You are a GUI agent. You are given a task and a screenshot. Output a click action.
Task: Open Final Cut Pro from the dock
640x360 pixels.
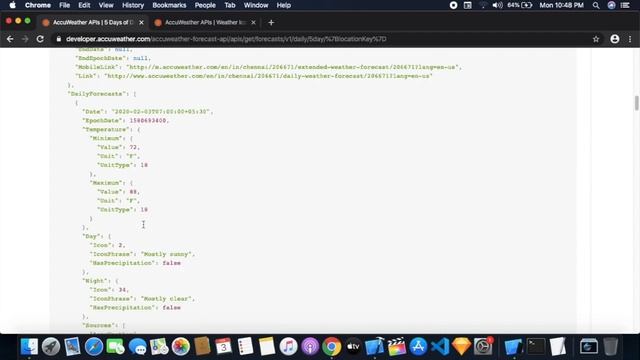[397, 347]
